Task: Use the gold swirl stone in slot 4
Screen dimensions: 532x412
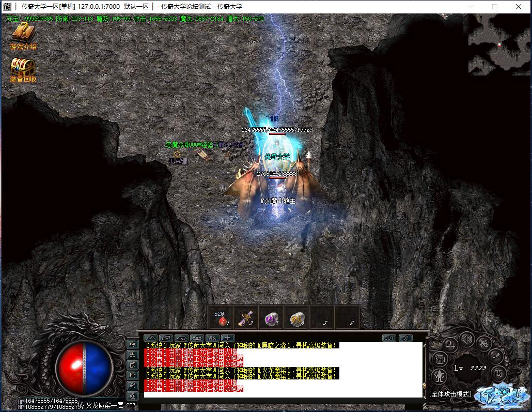Action: pos(296,318)
